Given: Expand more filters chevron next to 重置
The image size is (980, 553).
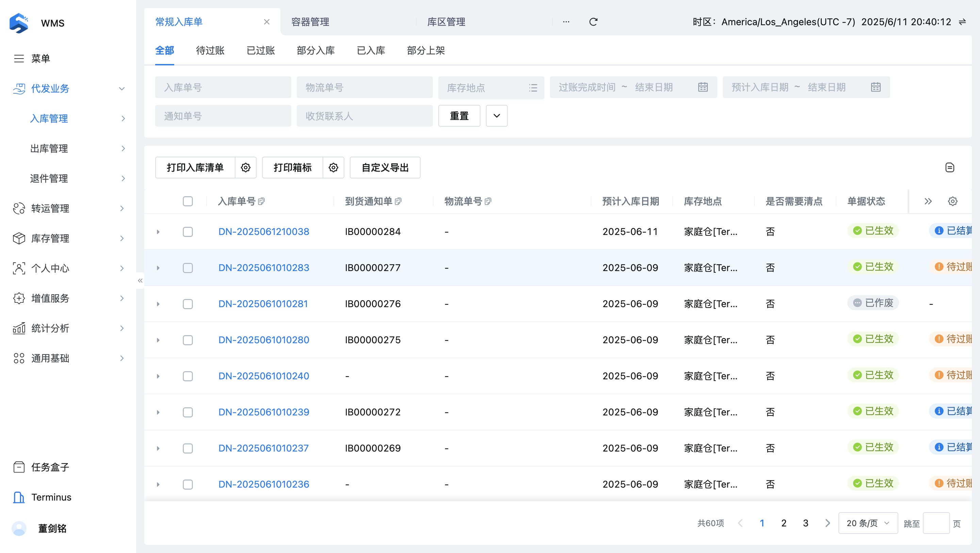Looking at the screenshot, I should 496,116.
